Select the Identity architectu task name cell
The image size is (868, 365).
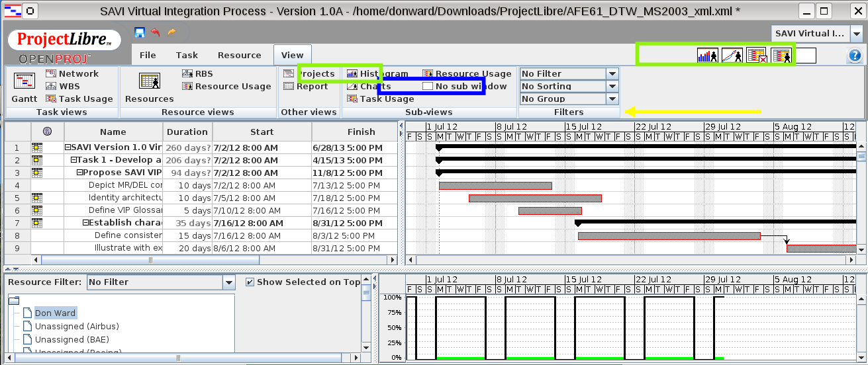(113, 198)
